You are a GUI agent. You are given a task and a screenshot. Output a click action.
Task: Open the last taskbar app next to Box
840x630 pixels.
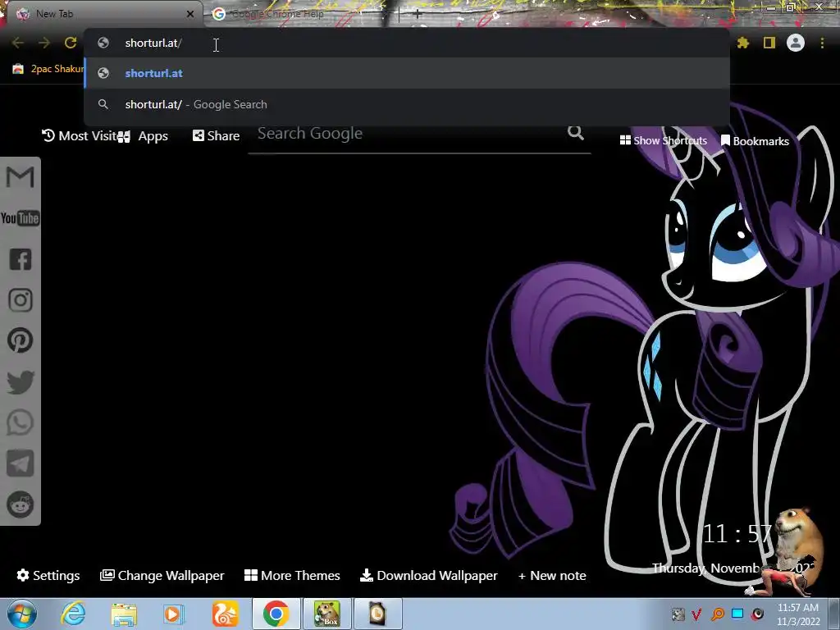pos(377,614)
